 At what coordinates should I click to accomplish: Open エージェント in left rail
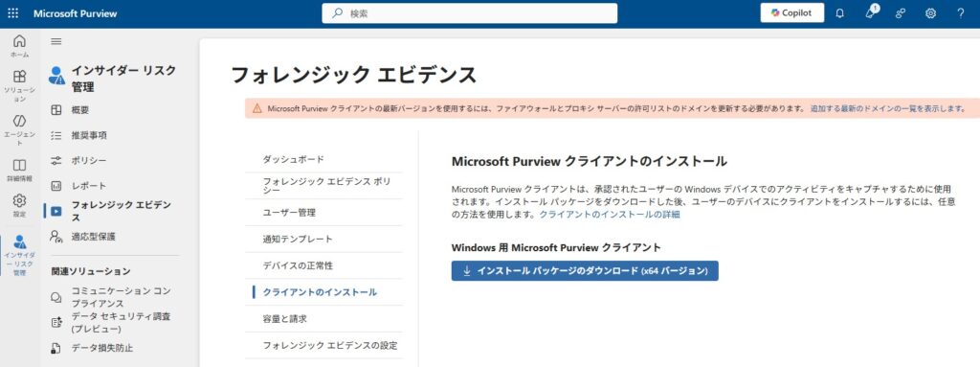pyautogui.click(x=19, y=130)
